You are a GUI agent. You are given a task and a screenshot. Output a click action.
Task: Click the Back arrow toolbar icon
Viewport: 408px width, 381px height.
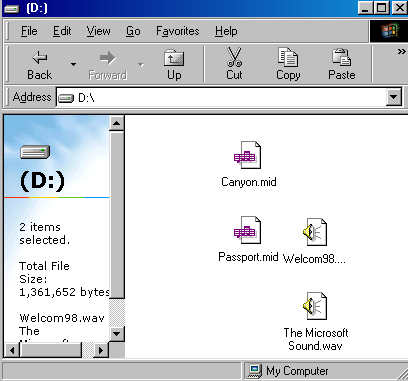pos(40,58)
